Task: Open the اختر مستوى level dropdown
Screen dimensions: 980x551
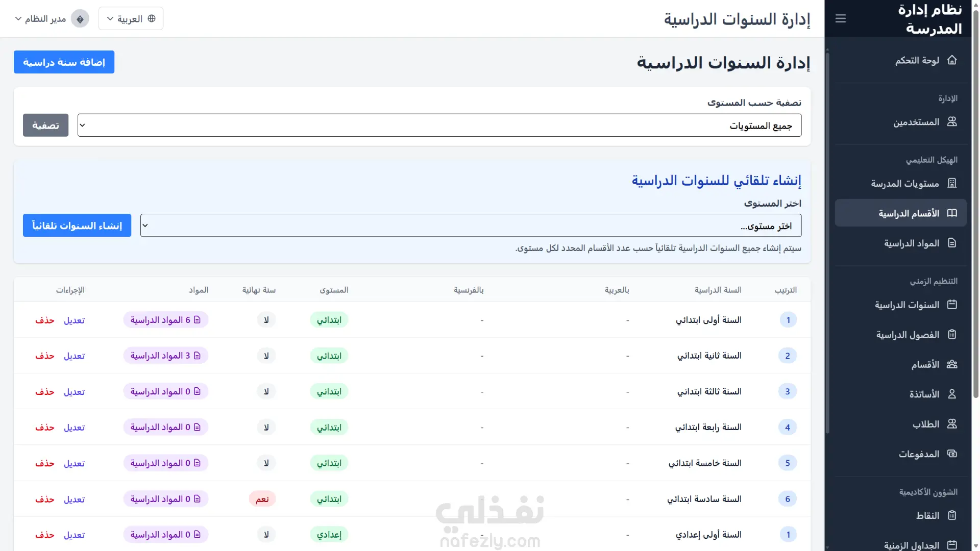Action: coord(470,226)
